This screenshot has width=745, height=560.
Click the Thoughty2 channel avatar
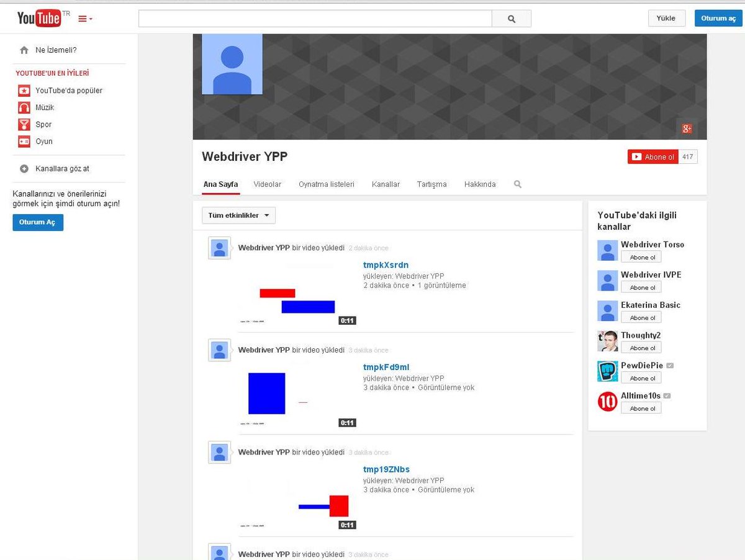coord(607,341)
